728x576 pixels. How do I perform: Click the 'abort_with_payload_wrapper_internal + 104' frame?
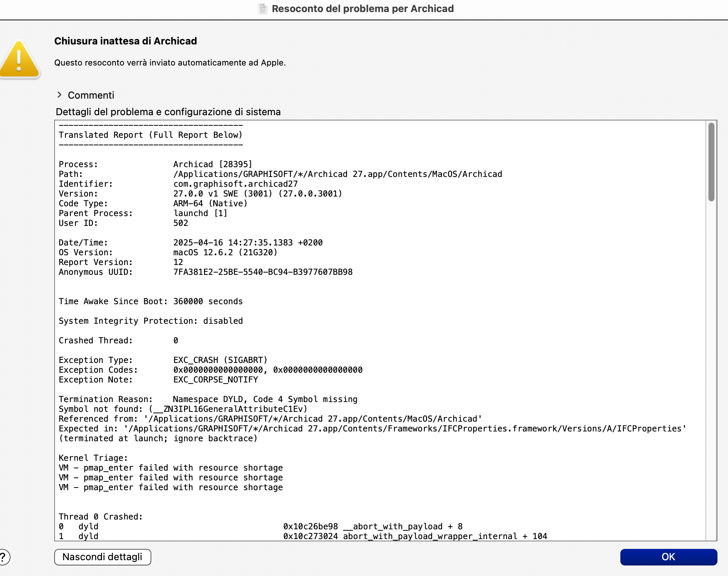445,536
